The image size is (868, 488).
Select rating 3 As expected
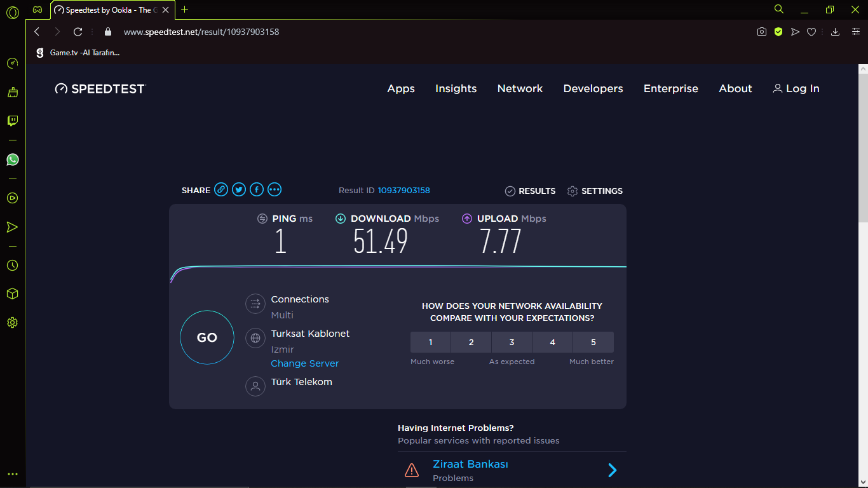(512, 342)
